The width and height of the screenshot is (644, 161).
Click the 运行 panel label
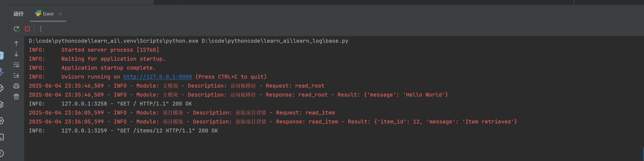coord(18,14)
